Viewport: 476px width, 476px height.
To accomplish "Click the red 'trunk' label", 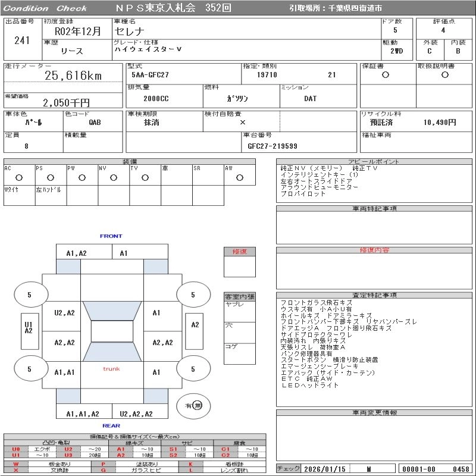I will (x=111, y=369).
